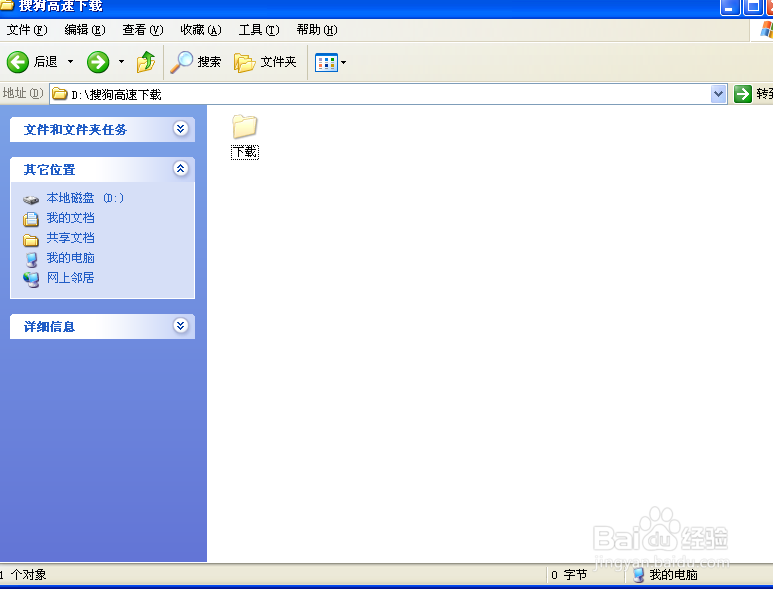The height and width of the screenshot is (589, 773).
Task: Click the shared documents folder icon
Action: pos(31,240)
